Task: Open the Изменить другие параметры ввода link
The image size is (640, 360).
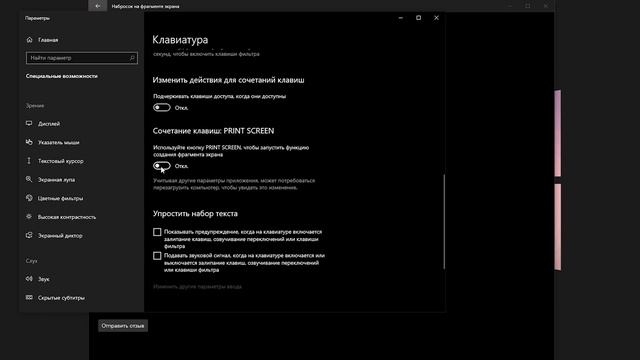Action: (x=197, y=287)
